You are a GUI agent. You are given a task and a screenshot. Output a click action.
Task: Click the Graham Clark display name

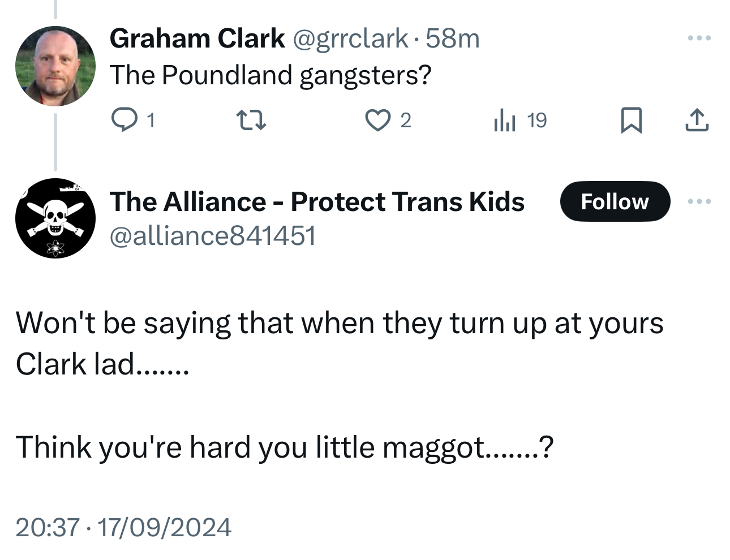pyautogui.click(x=197, y=38)
